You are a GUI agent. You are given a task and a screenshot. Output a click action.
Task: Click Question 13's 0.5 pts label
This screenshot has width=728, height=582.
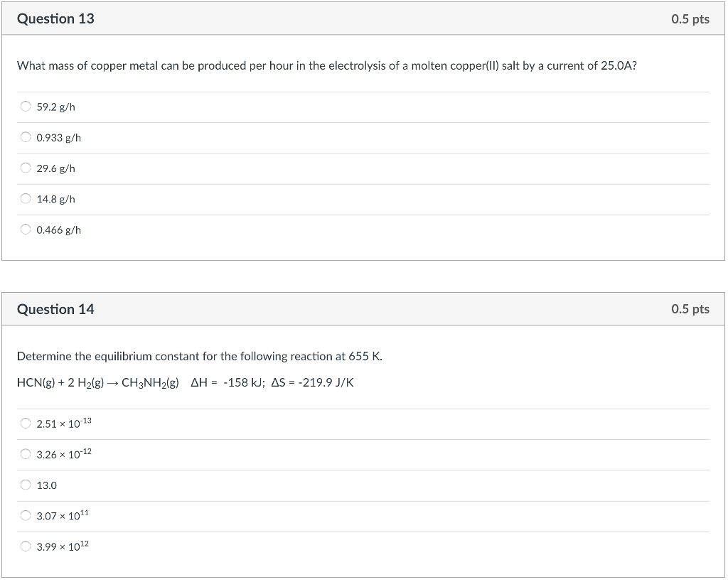tap(690, 19)
